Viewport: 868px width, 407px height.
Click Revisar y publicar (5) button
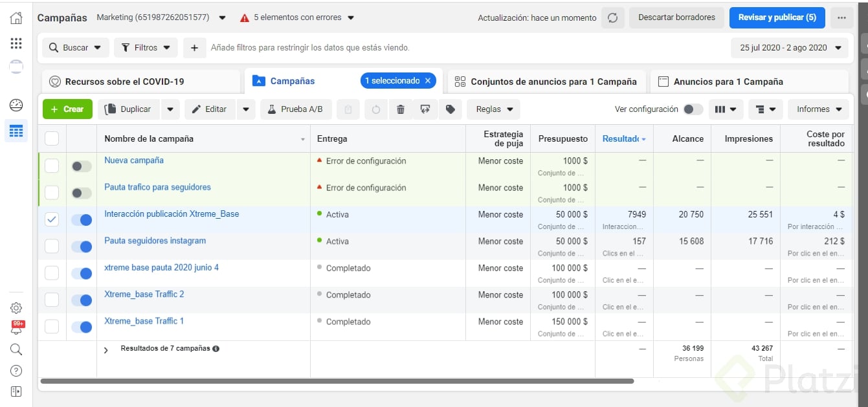pyautogui.click(x=777, y=17)
